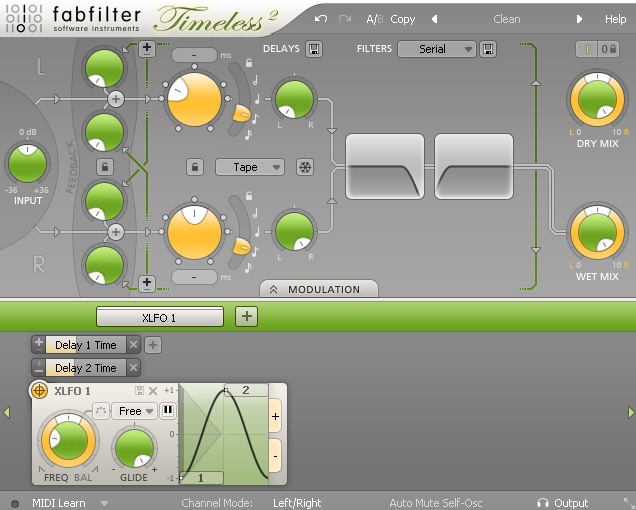Image resolution: width=636 pixels, height=510 pixels.
Task: Add another modulation slot after Delay 1 Time
Action: click(153, 345)
